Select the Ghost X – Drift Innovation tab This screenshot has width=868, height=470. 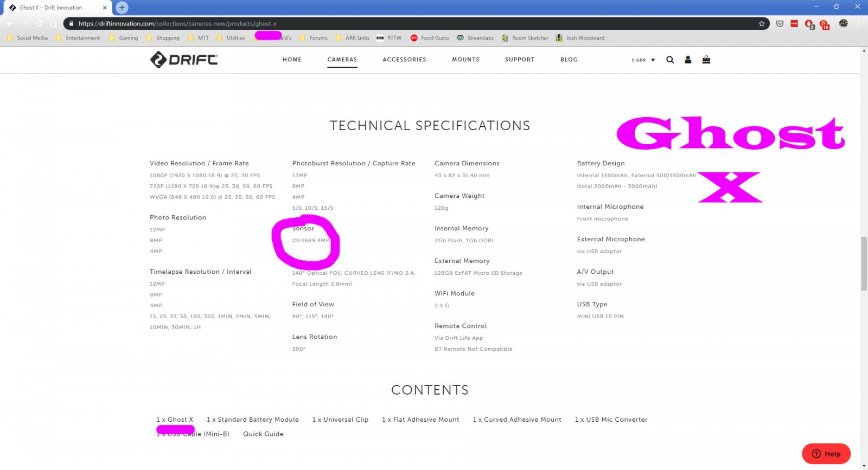(58, 8)
